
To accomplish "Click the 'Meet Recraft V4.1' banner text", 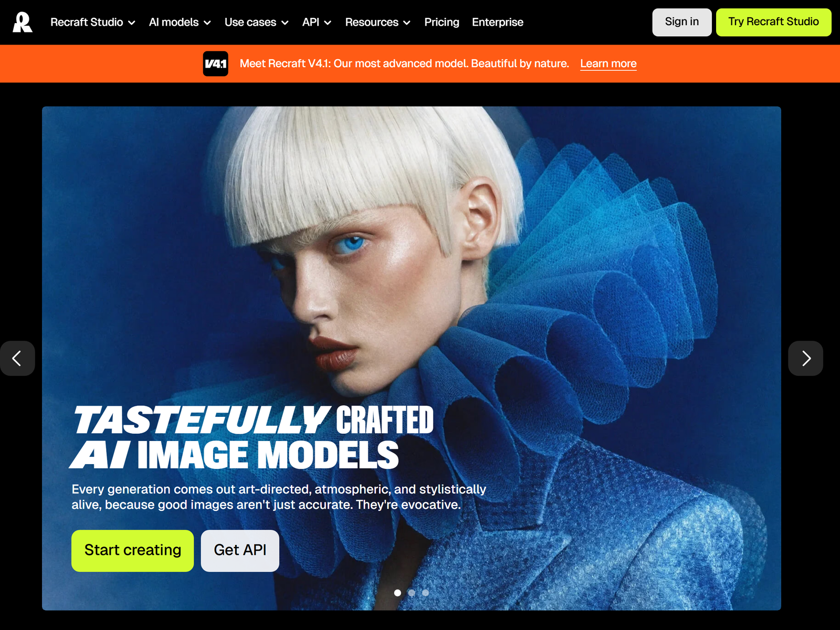I will click(404, 64).
